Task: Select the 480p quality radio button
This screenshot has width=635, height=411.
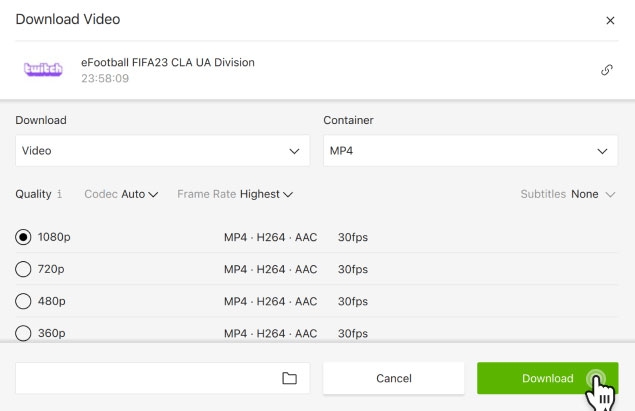Action: coord(23,301)
